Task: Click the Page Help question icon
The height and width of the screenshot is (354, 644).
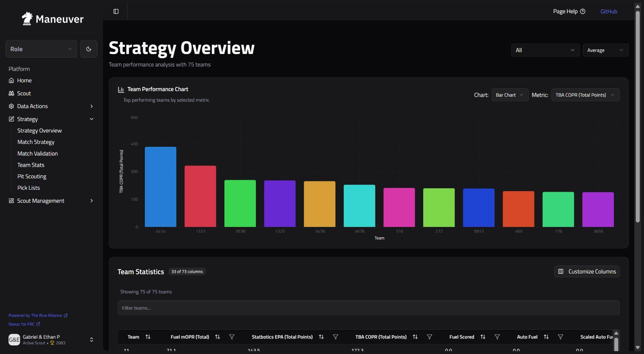Action: [x=582, y=11]
